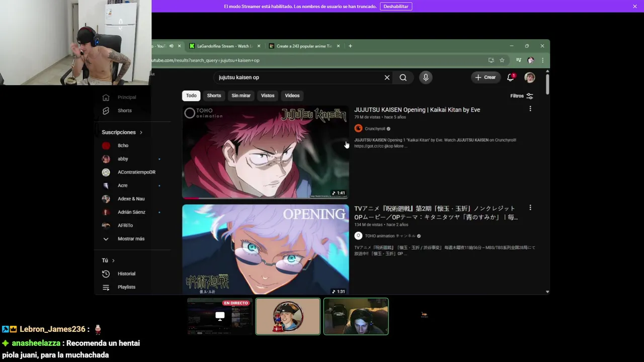Open account avatar menu on YouTube
644x362 pixels.
coord(530,77)
